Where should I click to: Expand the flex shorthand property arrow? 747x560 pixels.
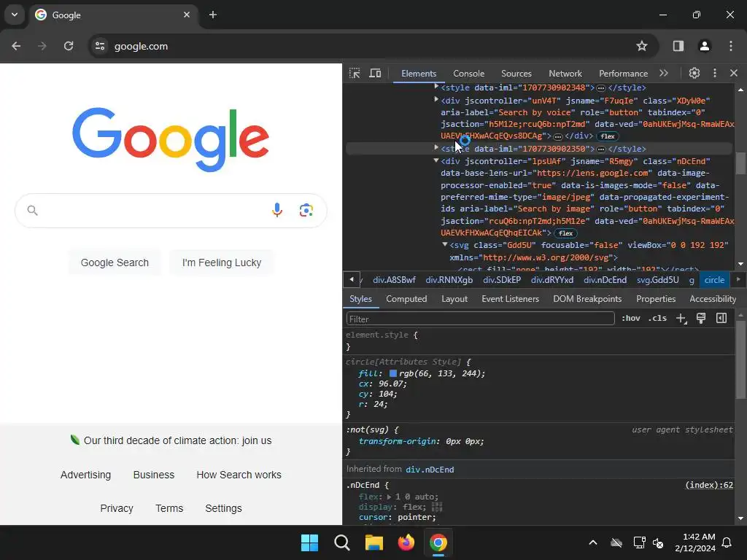tap(390, 497)
